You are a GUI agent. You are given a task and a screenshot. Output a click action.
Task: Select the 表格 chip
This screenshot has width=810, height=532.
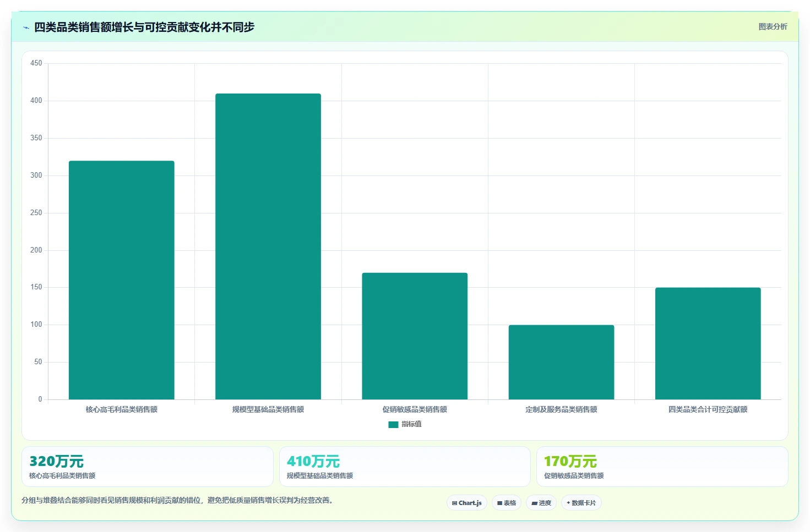pyautogui.click(x=507, y=503)
